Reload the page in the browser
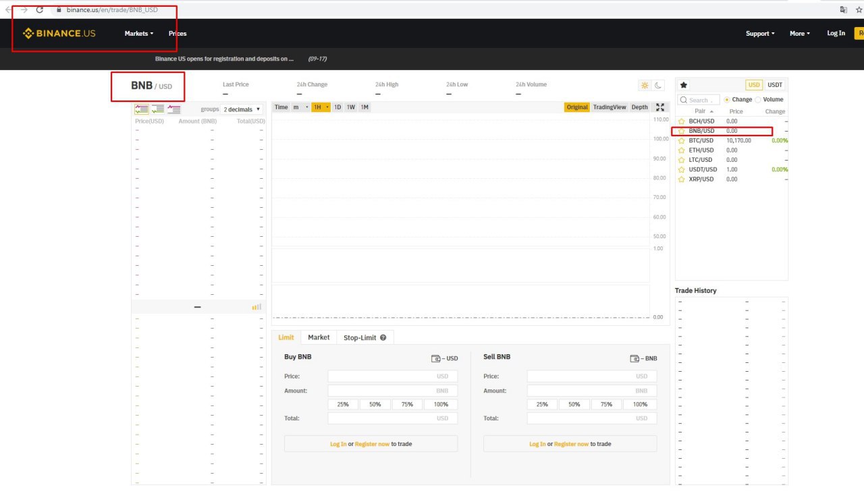 point(39,9)
